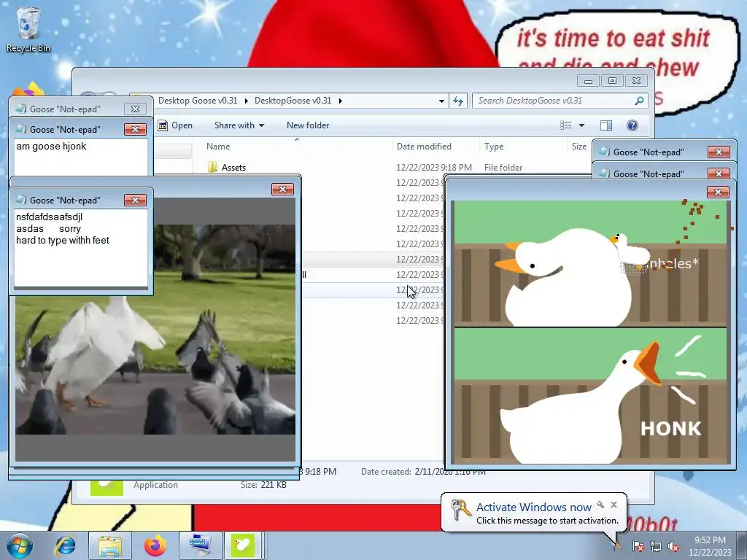Create a New folder from the toolbar

click(x=308, y=125)
